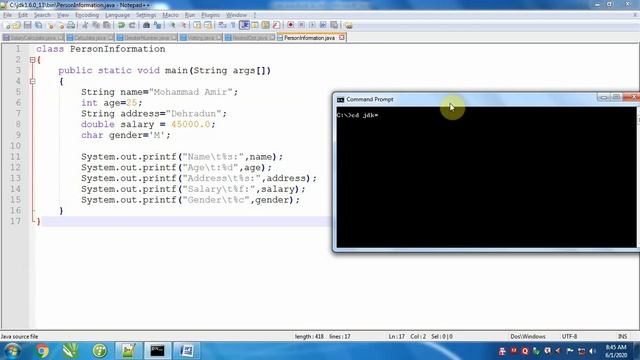
Task: Open the Window menu
Action: coord(236,15)
